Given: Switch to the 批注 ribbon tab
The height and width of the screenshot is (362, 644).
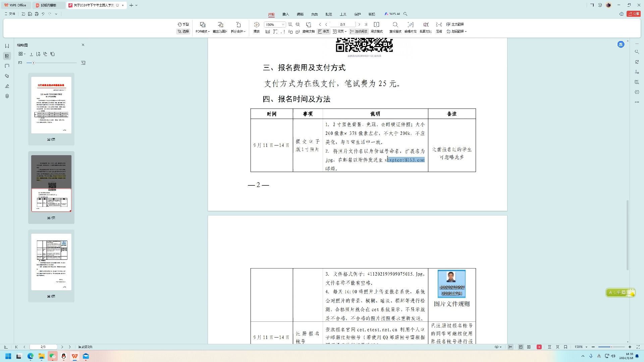Looking at the screenshot, I should coord(328,14).
